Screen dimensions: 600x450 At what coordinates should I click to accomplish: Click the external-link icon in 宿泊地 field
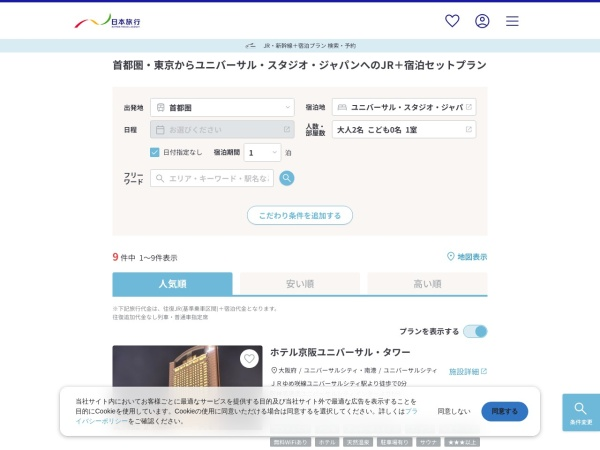pyautogui.click(x=469, y=107)
